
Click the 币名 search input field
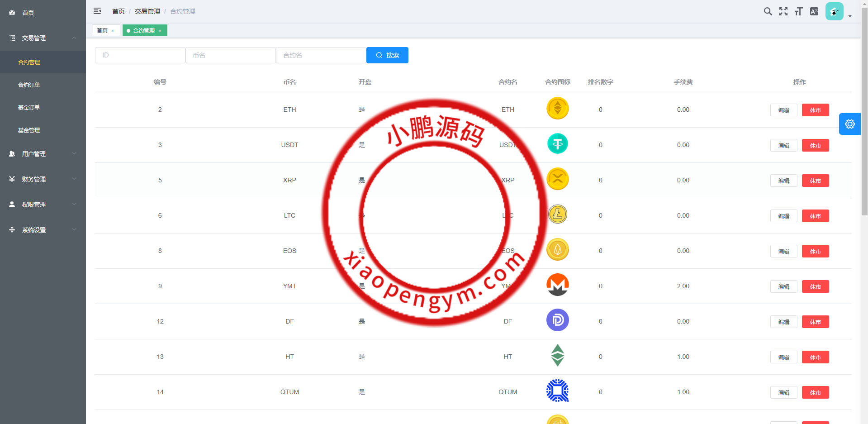(x=231, y=55)
